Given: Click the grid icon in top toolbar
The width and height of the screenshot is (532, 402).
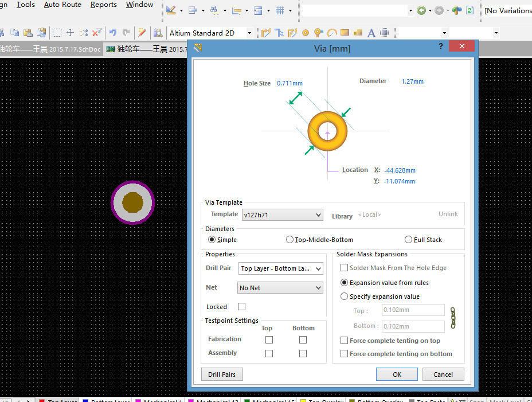Looking at the screenshot, I should [280, 10].
